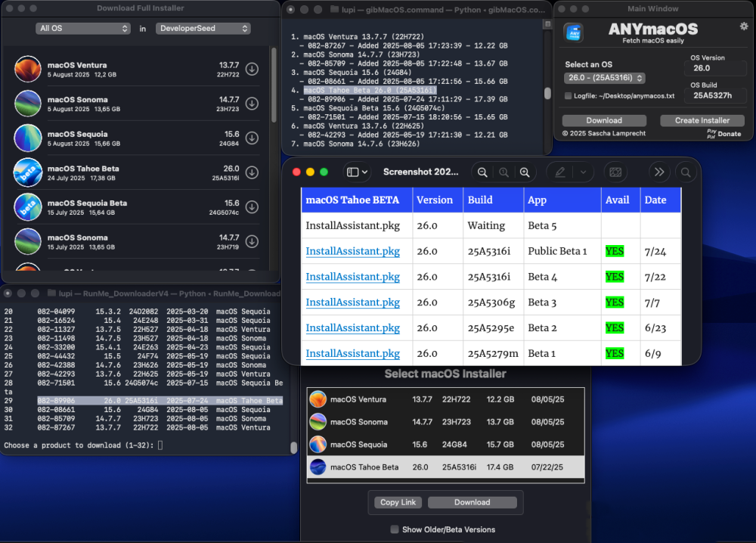
Task: Click highlighted line 29 in RunMe_Downloader terminal
Action: 160,401
